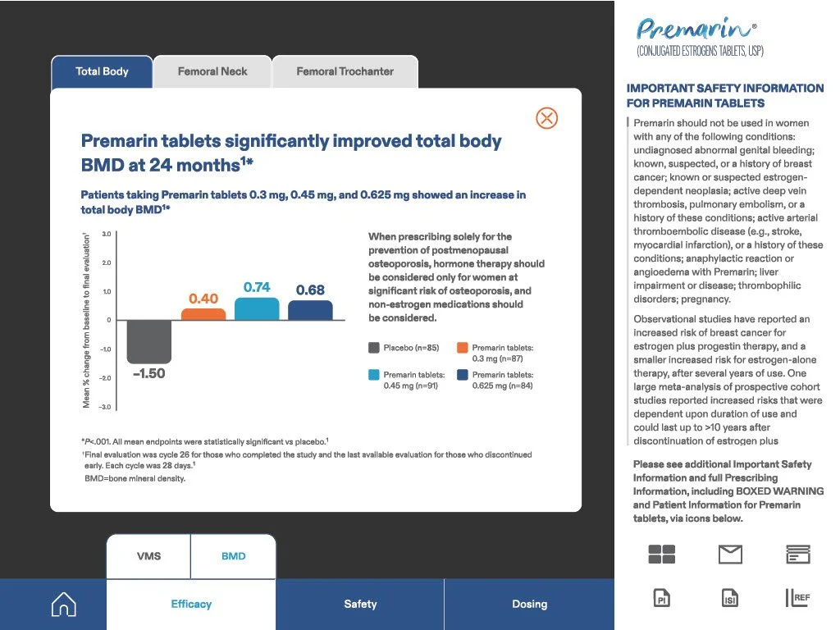Open the Dosing section
Image resolution: width=840 pixels, height=630 pixels.
point(529,605)
